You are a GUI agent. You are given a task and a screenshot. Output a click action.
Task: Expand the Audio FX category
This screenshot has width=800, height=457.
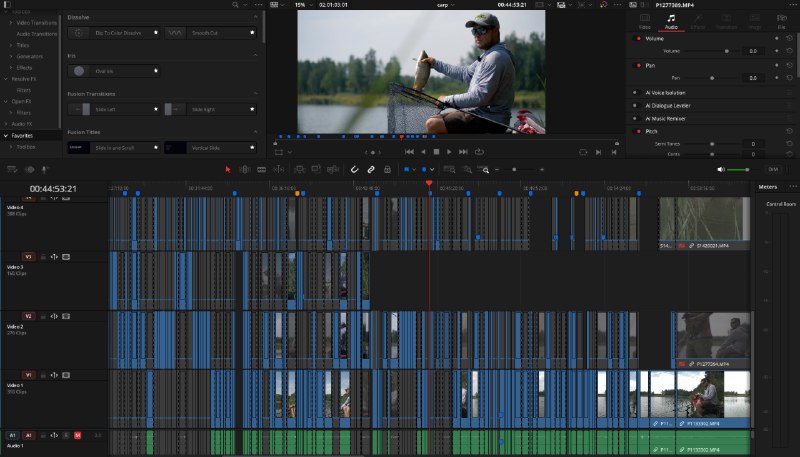tap(6, 124)
